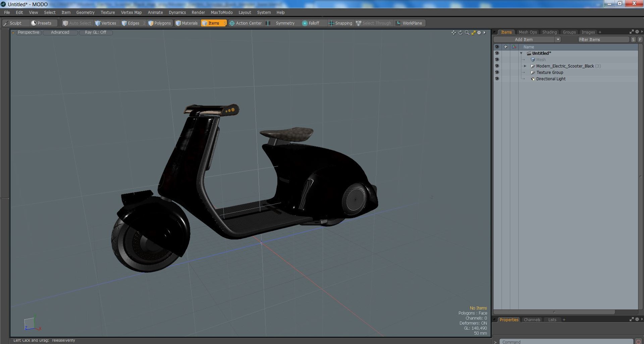Select the Directional Light item

(x=550, y=79)
